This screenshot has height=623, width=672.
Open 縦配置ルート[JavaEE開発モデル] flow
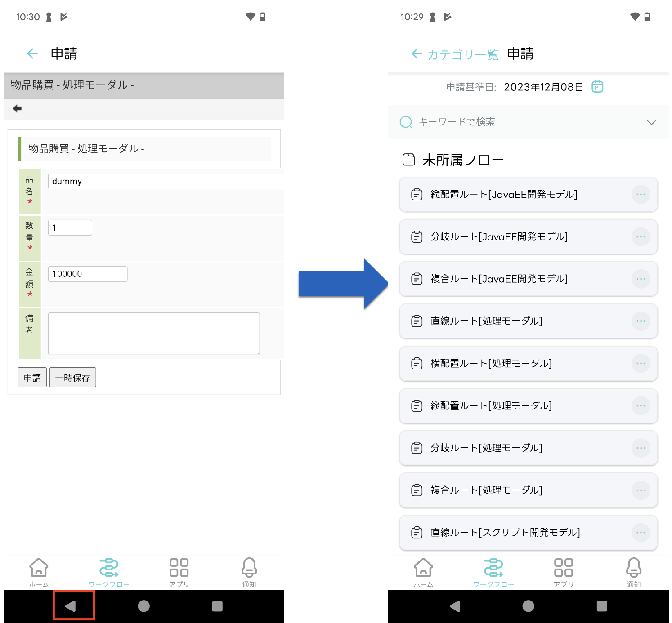point(529,194)
